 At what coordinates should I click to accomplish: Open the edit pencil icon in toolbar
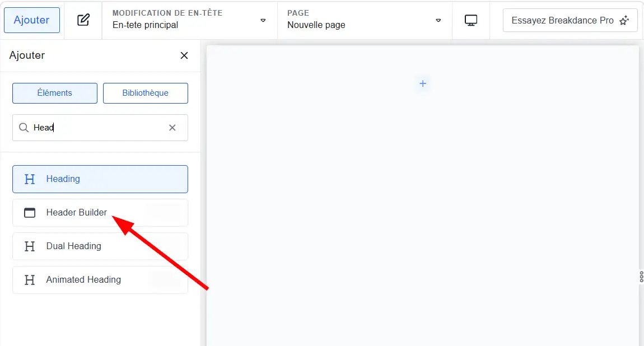(x=83, y=20)
